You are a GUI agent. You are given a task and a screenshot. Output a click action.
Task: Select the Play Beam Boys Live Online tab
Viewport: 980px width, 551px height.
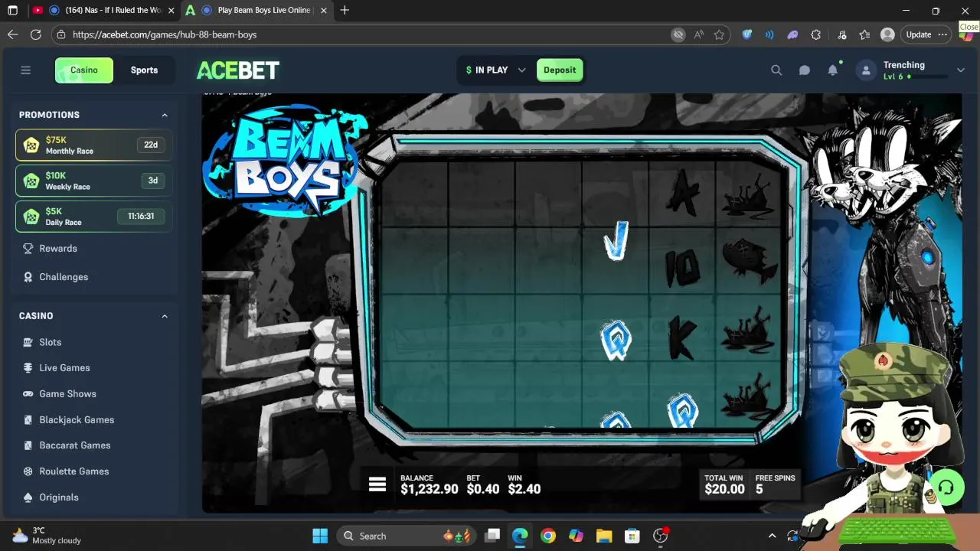pos(258,11)
